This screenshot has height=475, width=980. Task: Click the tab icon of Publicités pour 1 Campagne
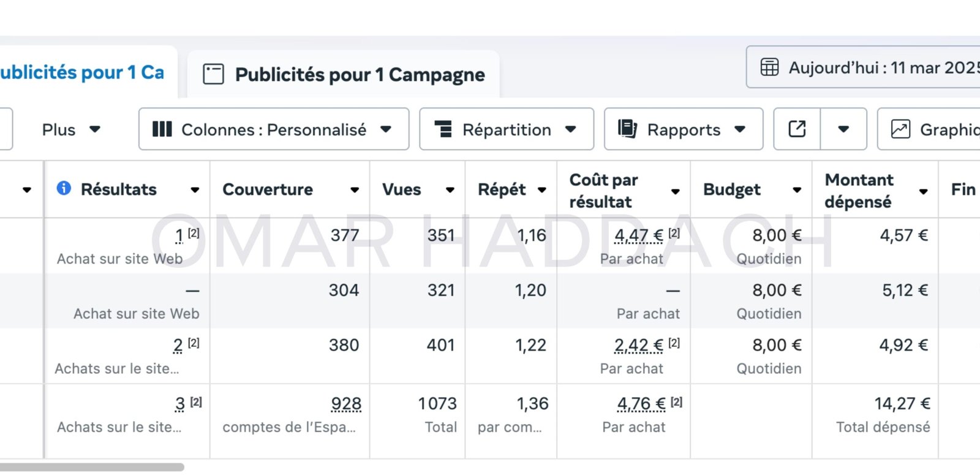click(x=213, y=74)
